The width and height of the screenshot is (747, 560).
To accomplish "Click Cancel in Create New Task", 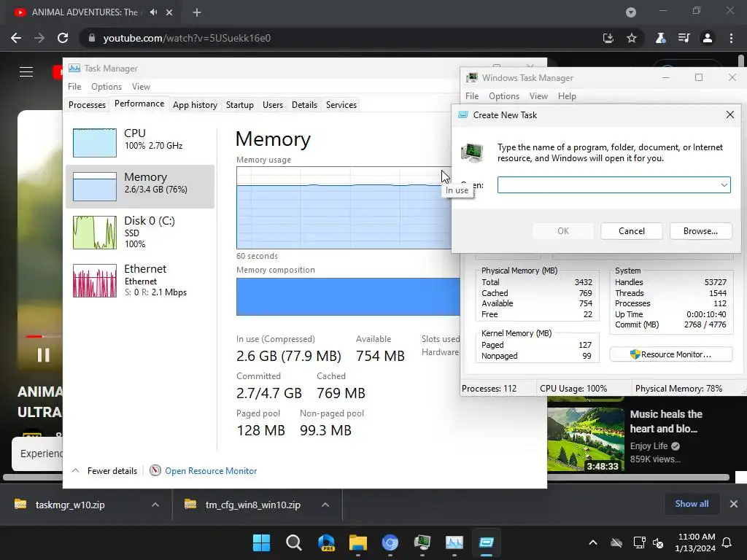I will (x=631, y=231).
